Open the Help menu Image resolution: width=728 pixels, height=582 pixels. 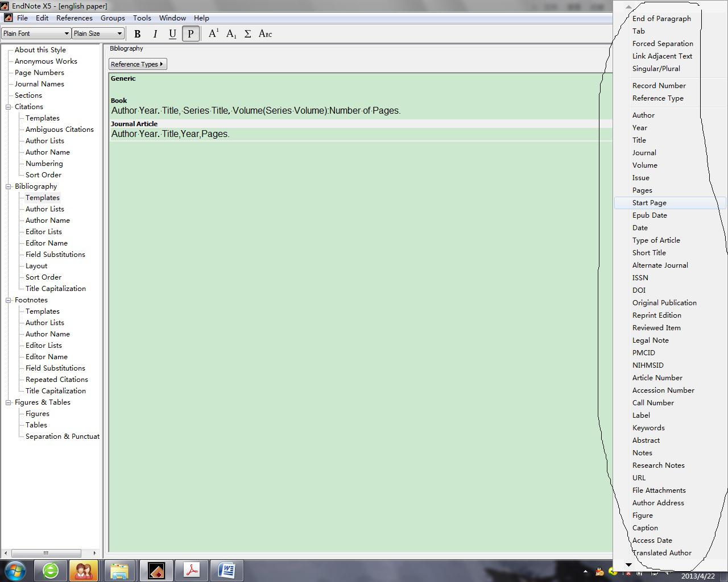[201, 18]
